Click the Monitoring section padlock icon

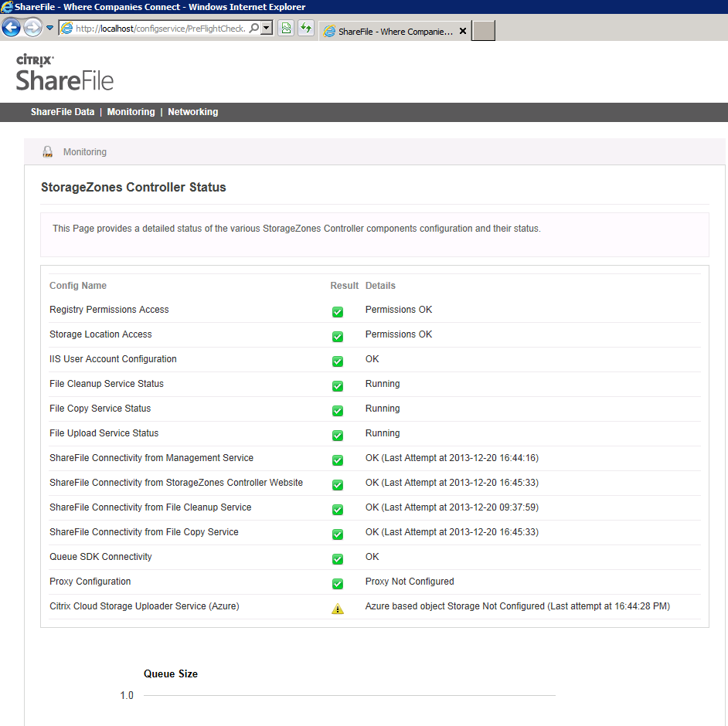coord(47,152)
